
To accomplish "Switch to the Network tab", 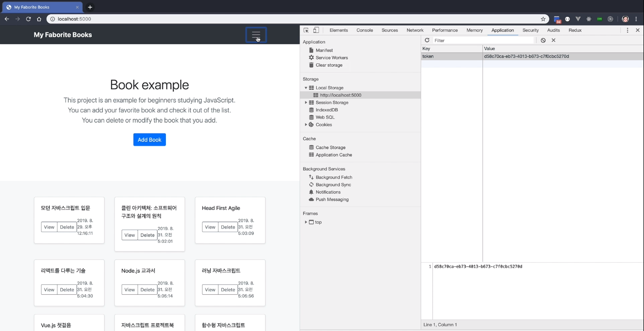I will [415, 30].
